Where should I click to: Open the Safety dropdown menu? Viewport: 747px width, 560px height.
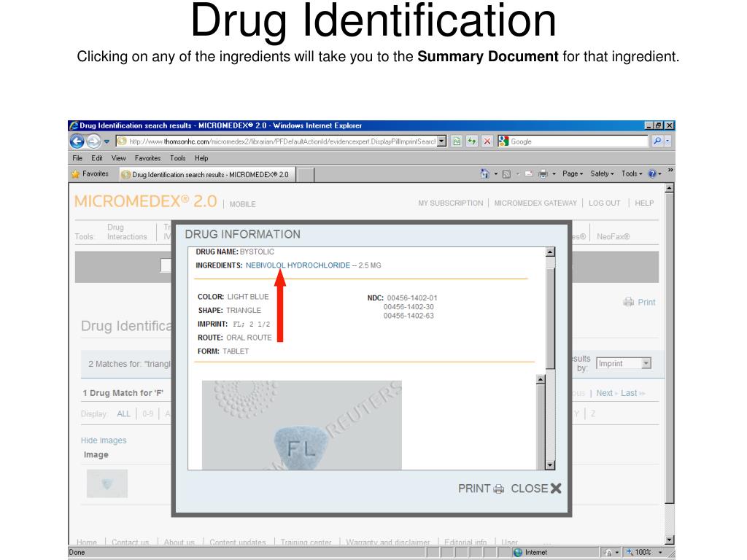pyautogui.click(x=602, y=174)
